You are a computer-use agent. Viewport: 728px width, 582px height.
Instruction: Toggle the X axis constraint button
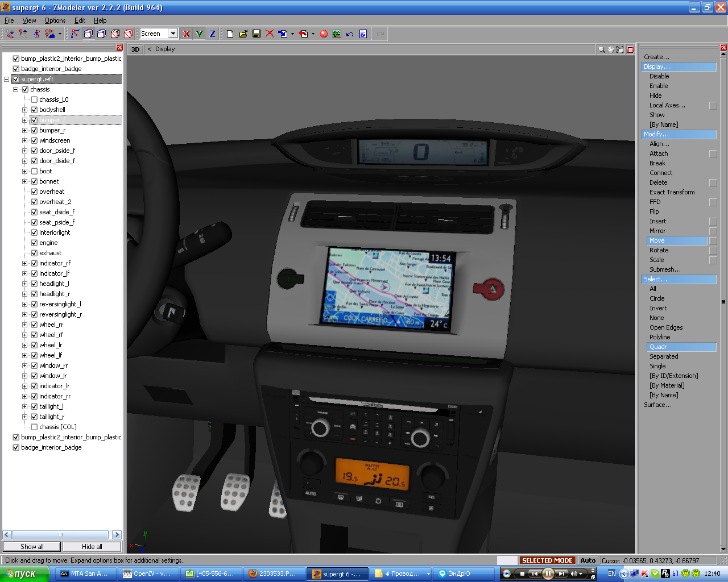coord(186,34)
